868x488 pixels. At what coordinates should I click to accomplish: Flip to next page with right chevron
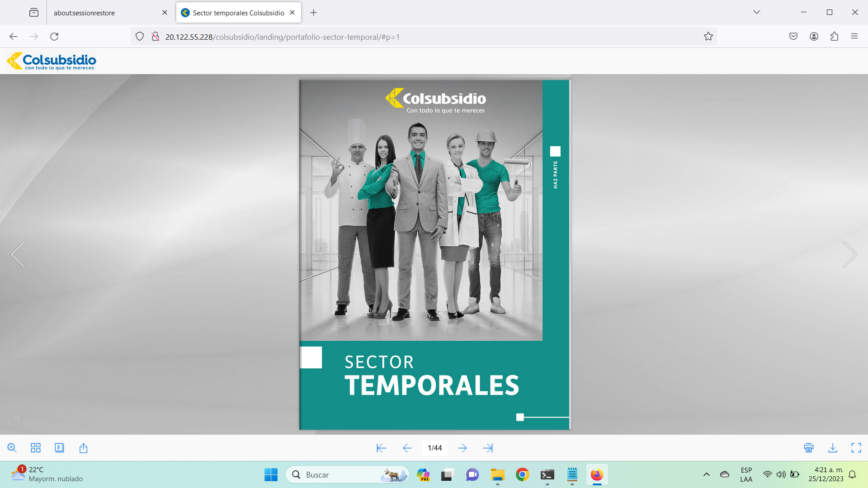point(849,254)
